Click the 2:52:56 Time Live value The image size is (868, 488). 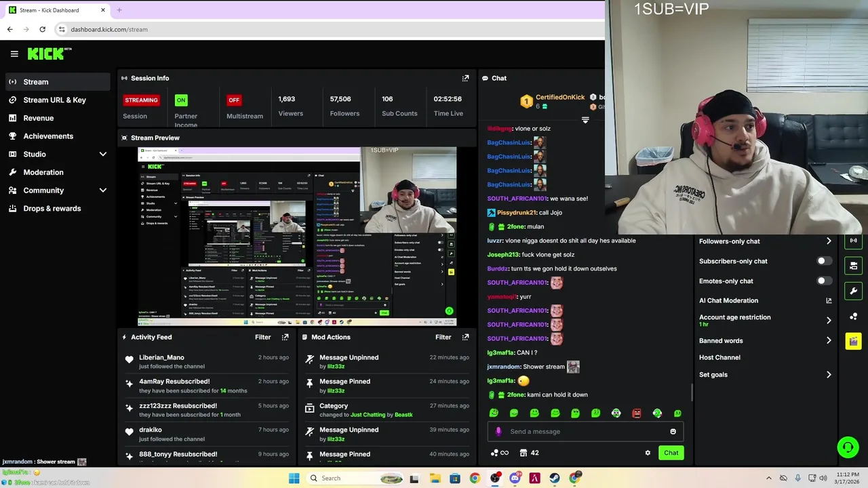(x=448, y=99)
